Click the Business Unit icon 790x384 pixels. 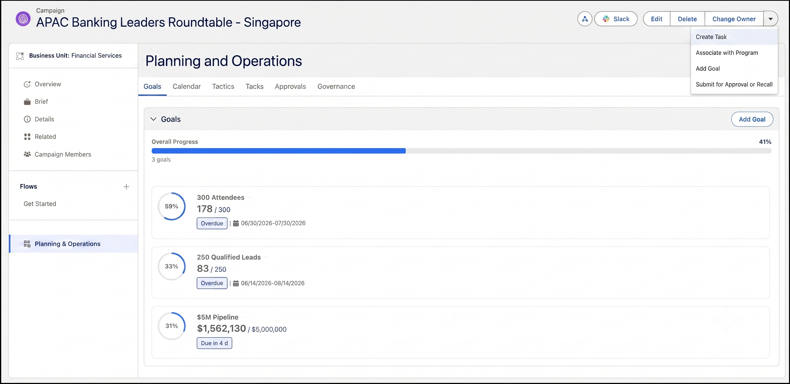click(x=20, y=56)
